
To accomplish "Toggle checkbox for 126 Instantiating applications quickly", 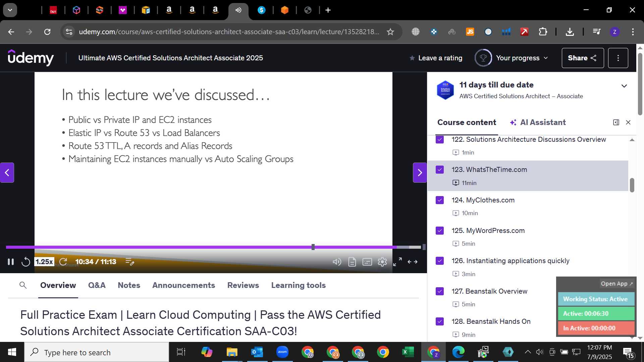I will [x=440, y=261].
